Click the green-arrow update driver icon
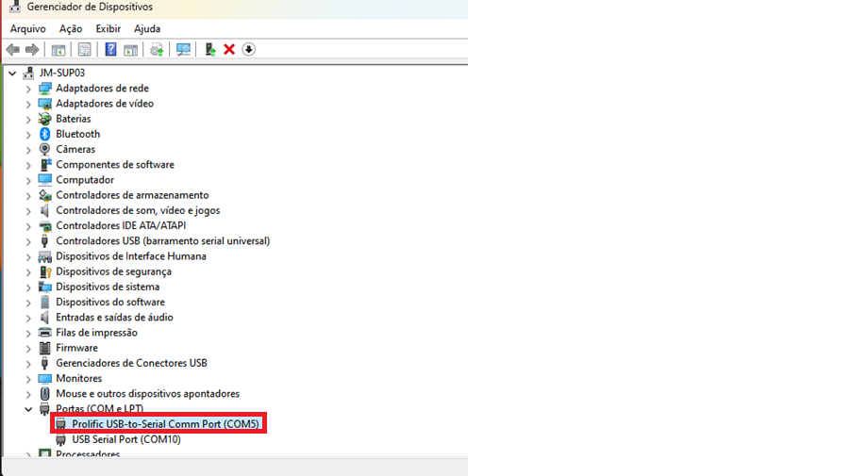Screen dimensions: 868x476 coord(209,50)
